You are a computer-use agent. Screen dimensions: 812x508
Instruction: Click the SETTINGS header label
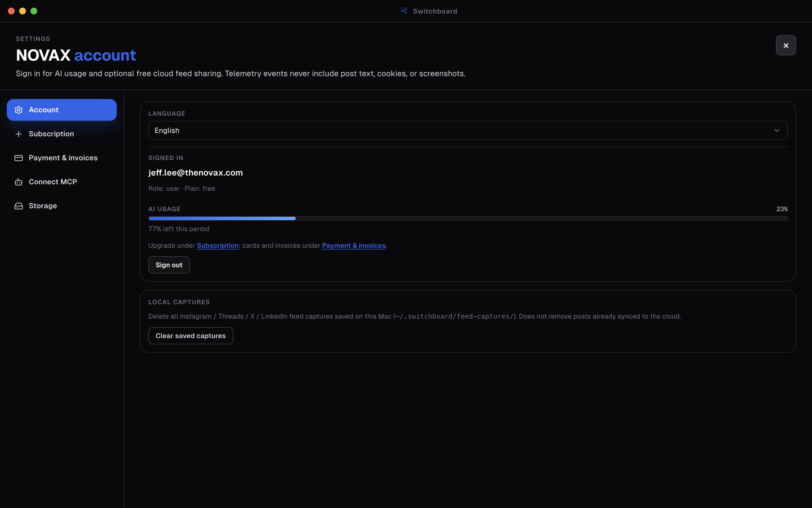[33, 39]
